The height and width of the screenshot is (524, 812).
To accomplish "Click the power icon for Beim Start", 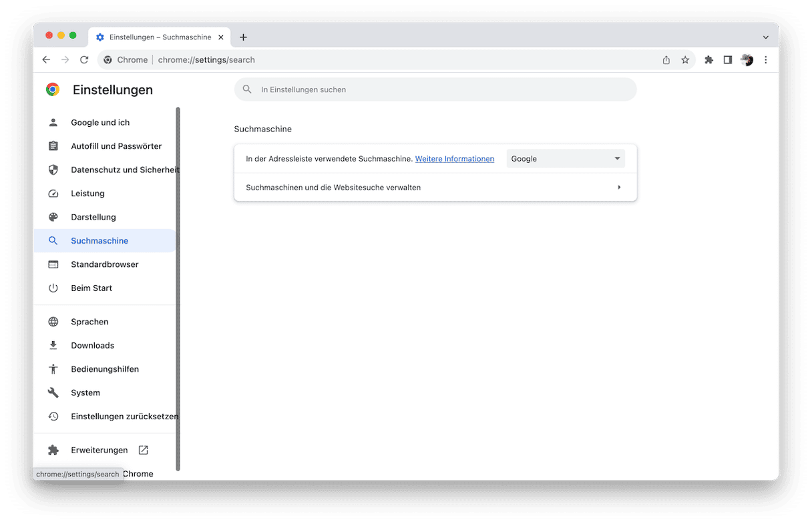I will pos(53,288).
